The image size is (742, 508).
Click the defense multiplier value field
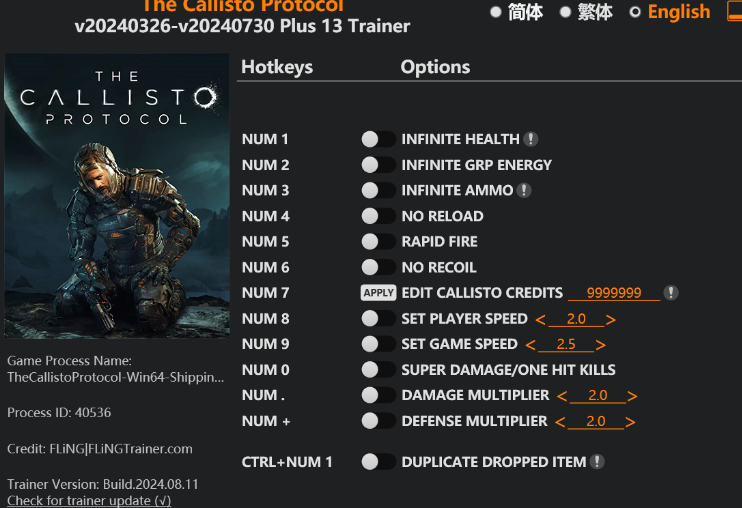pos(595,421)
